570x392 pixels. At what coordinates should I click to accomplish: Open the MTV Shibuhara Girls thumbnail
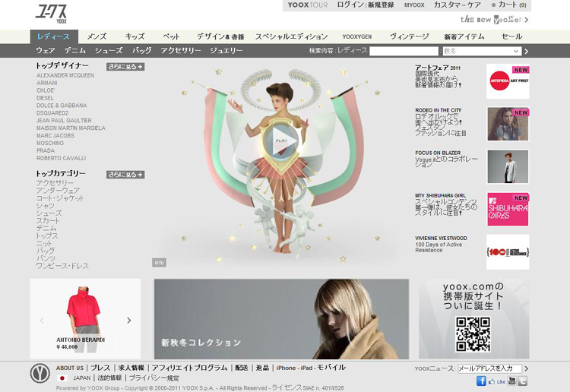(x=508, y=209)
